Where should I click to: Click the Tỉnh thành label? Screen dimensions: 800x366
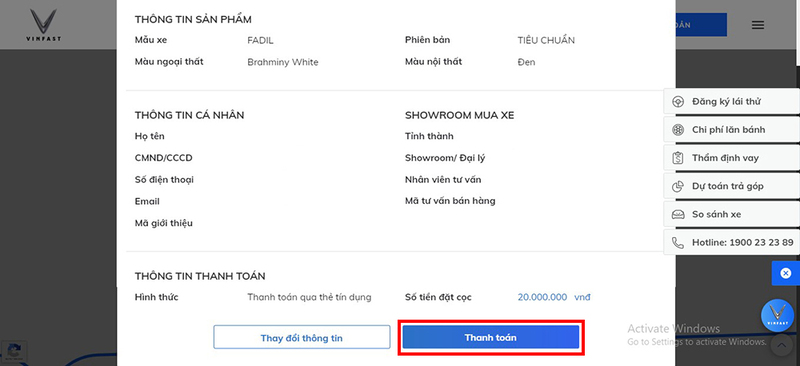429,136
